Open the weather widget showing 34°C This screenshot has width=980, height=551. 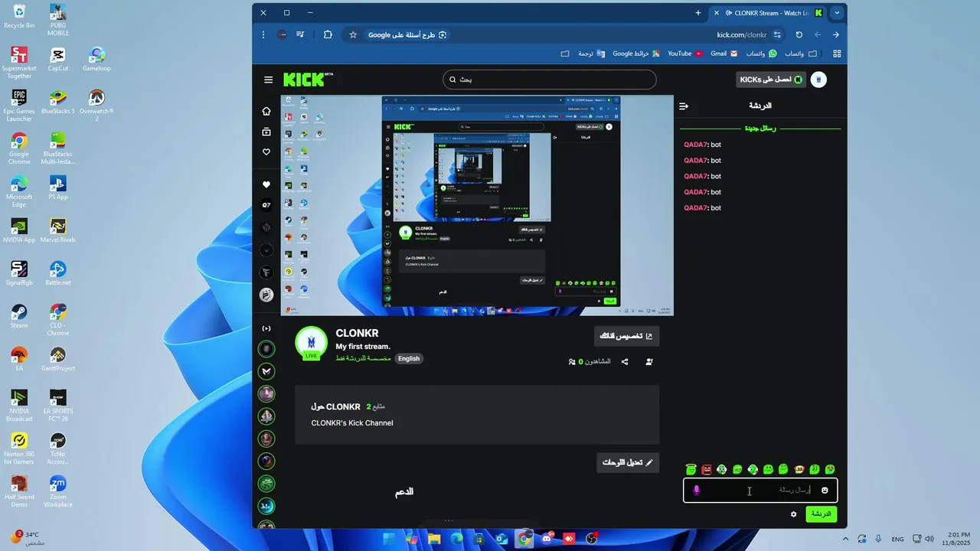click(29, 539)
